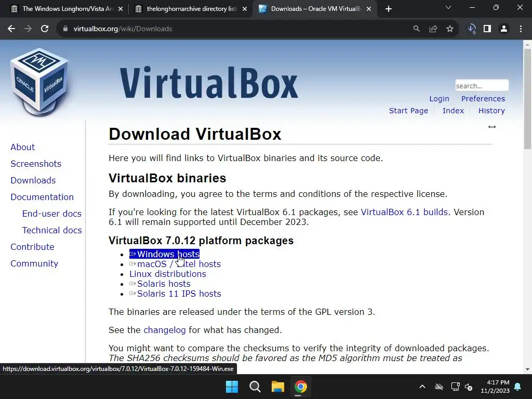Screen dimensions: 532x399
Task: Open File Explorer from taskbar
Action: (277, 387)
